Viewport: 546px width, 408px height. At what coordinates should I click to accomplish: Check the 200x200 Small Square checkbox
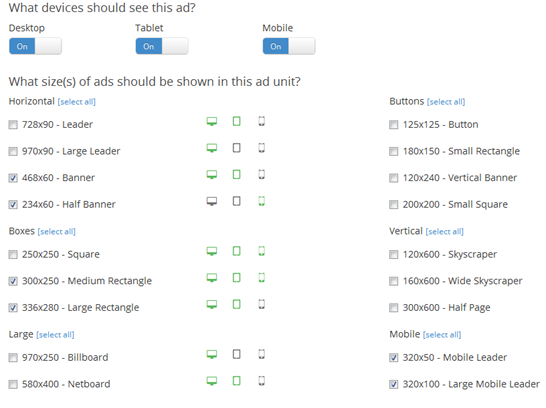coord(393,204)
